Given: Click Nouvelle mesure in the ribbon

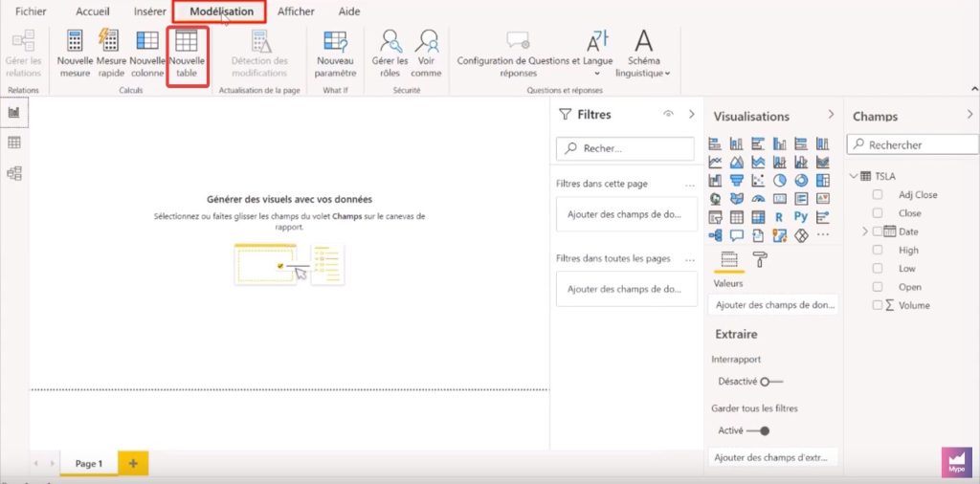Looking at the screenshot, I should 75,54.
